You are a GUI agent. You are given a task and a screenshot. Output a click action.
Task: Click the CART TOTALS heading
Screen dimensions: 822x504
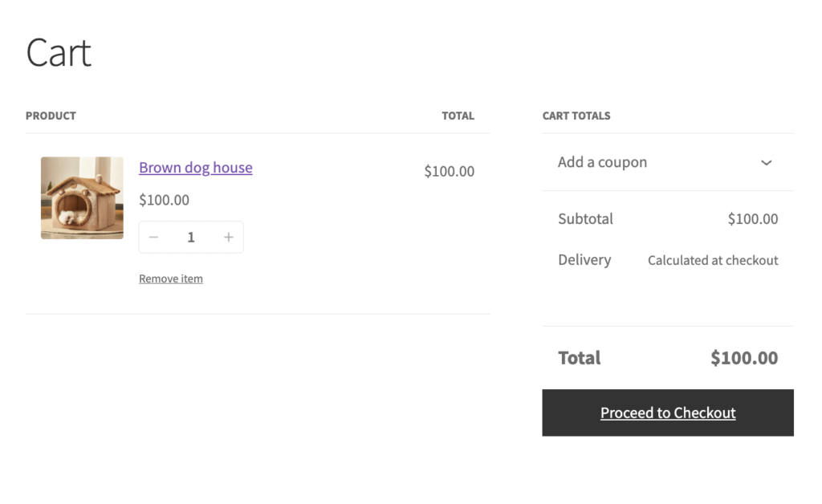click(576, 116)
